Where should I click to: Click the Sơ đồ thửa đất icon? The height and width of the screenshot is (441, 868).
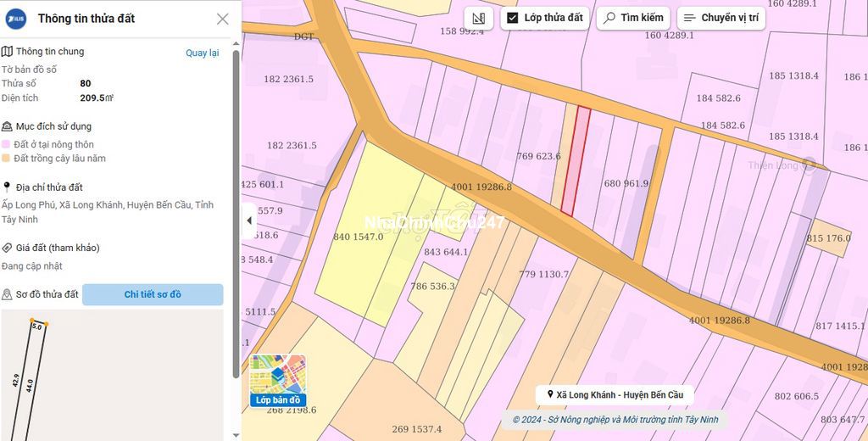tap(7, 294)
